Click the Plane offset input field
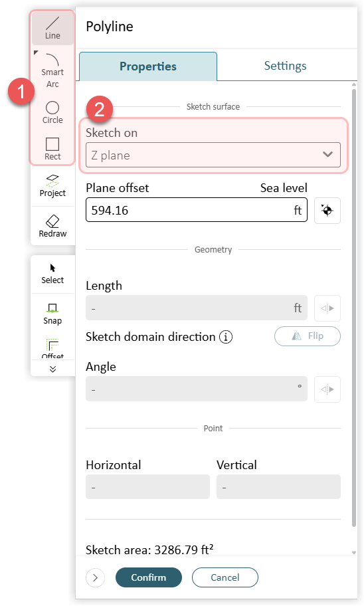The height and width of the screenshot is (606, 364). tap(197, 210)
